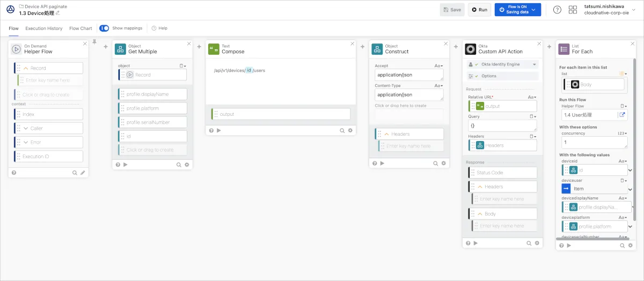Click the Get Multiple object card icon
Image resolution: width=644 pixels, height=281 pixels.
(x=120, y=49)
